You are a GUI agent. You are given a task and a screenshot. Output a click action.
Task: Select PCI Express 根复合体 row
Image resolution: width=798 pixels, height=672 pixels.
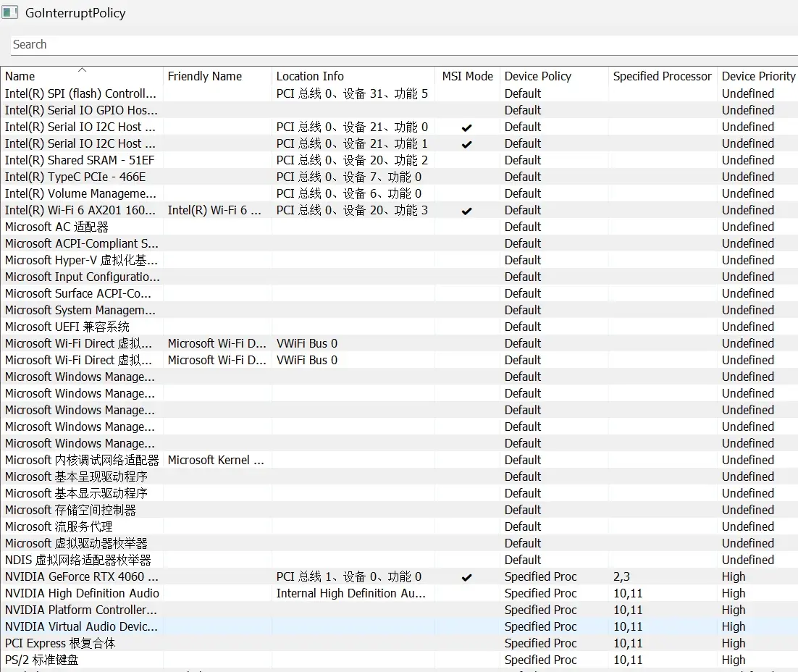399,644
